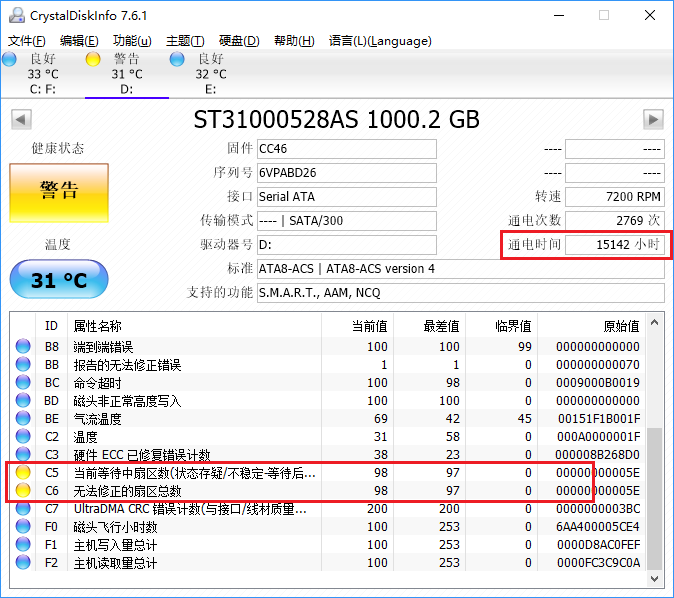Click the blue status icon of row BE
Image resolution: width=674 pixels, height=598 pixels.
pyautogui.click(x=23, y=418)
